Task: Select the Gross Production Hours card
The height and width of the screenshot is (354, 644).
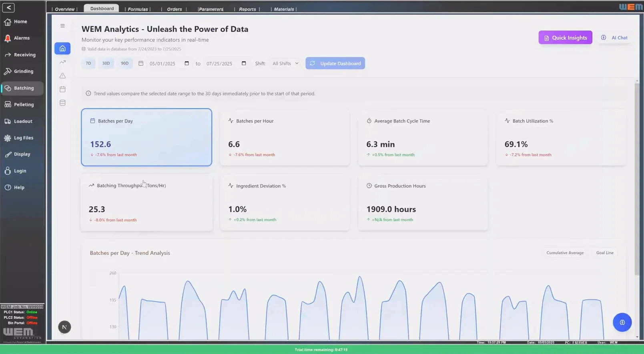Action: [x=423, y=202]
